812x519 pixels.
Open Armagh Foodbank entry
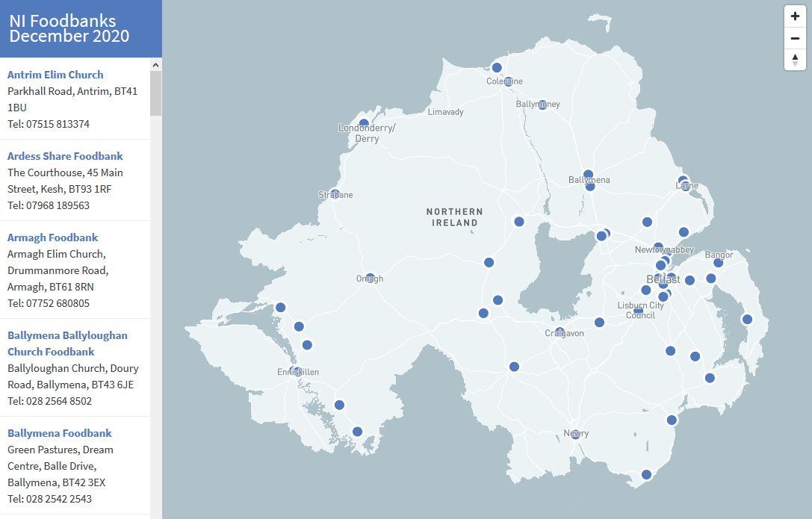point(53,237)
